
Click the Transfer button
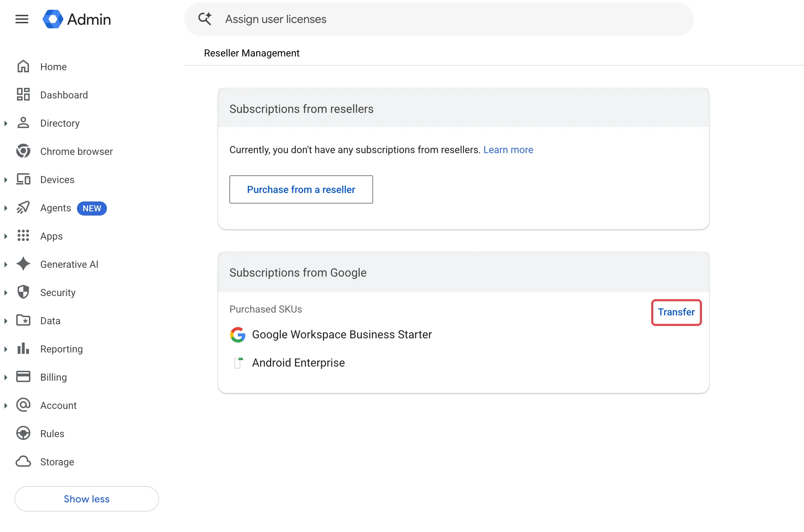(x=676, y=312)
